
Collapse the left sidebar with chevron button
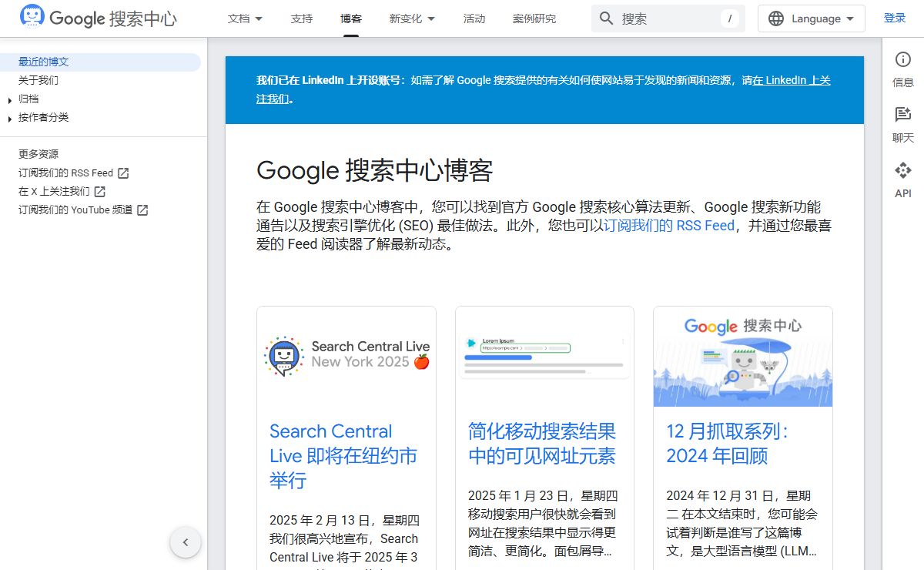(185, 542)
